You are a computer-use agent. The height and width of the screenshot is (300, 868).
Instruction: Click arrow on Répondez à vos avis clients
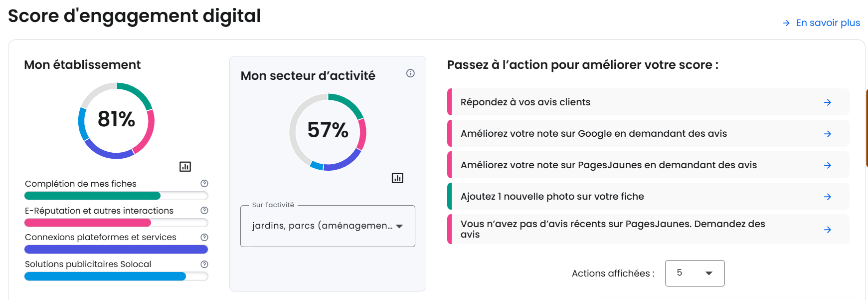coord(828,102)
